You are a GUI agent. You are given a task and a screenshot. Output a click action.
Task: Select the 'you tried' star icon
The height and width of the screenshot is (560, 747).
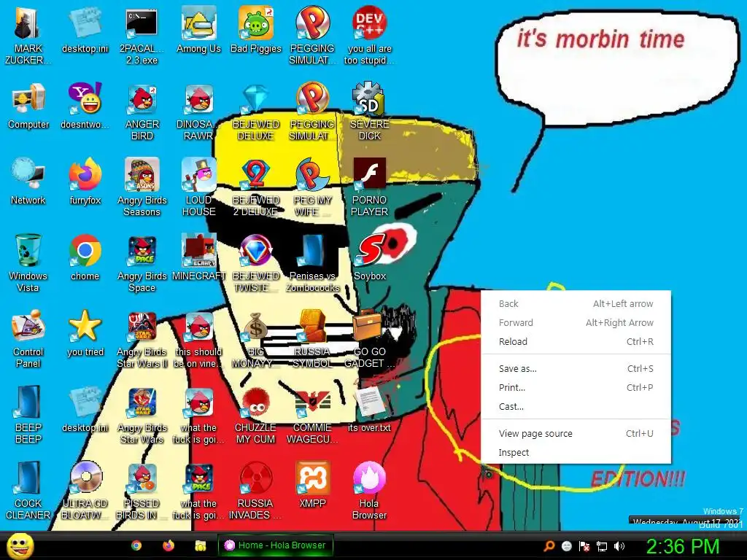85,332
